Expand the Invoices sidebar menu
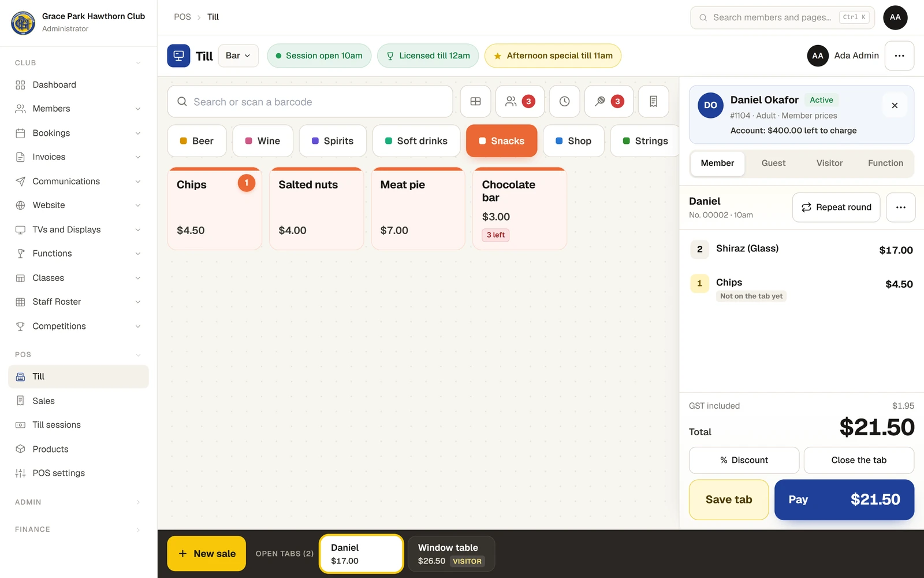This screenshot has width=924, height=578. (x=79, y=157)
